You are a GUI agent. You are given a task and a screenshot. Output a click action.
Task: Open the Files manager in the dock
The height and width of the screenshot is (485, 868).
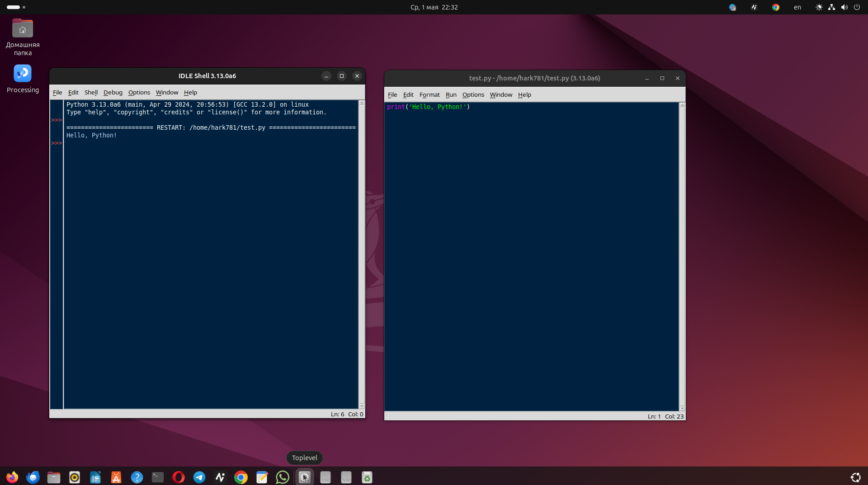54,477
